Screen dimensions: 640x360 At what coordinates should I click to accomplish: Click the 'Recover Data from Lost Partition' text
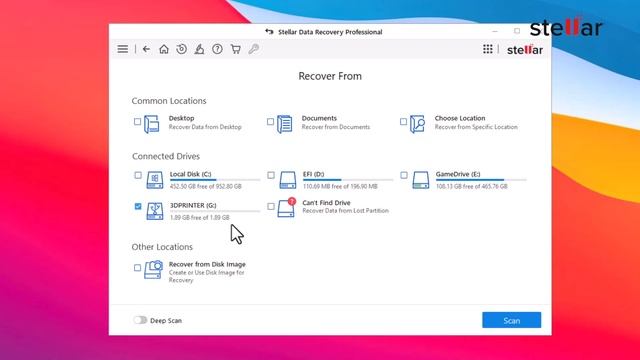[345, 211]
